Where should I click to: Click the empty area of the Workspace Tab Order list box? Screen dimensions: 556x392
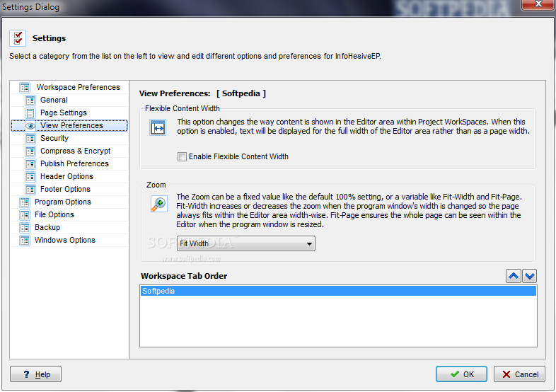[338, 321]
